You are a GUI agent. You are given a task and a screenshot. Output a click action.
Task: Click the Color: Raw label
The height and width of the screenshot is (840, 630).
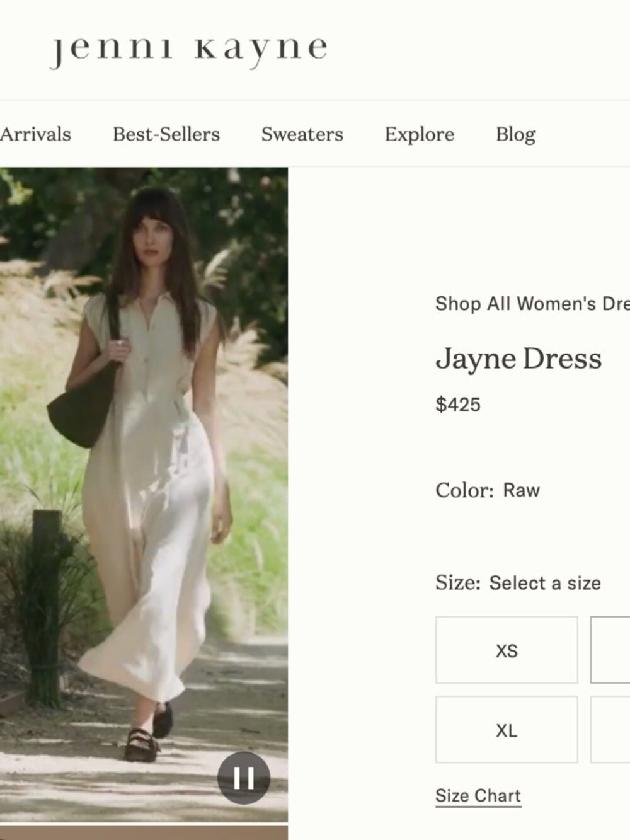pos(488,490)
